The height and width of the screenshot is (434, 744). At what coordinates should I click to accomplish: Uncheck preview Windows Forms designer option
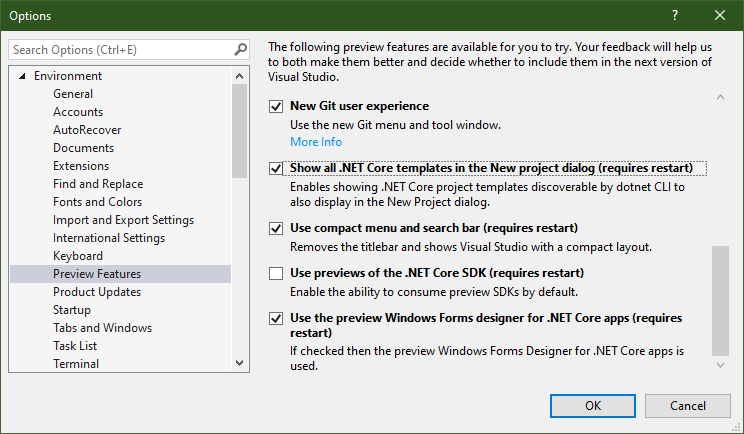coord(277,318)
